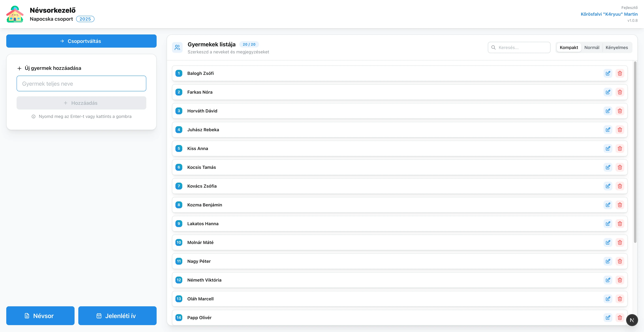Viewport: 644px width, 332px height.
Task: Select the name Kozma Benjámin
Action: (205, 205)
